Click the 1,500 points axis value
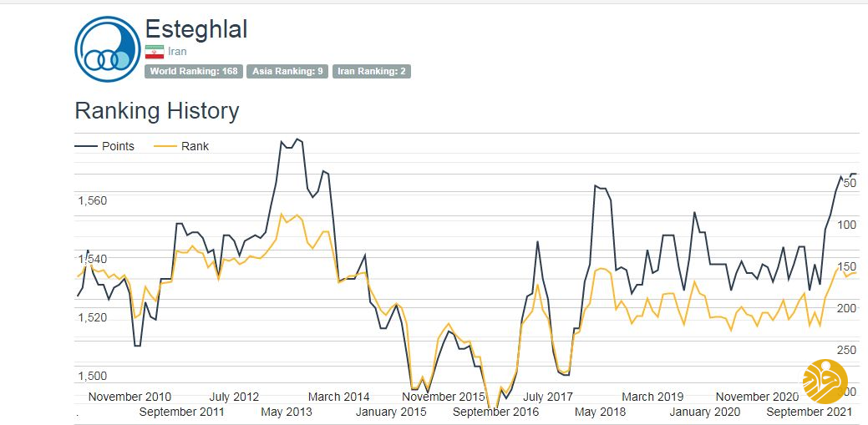 92,377
